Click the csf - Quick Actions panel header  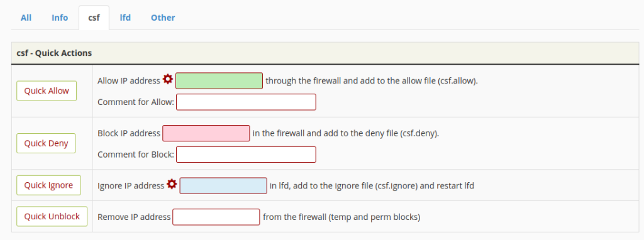point(325,53)
